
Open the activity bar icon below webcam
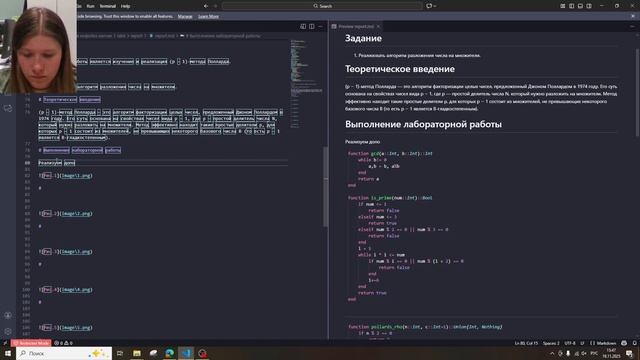[x=8, y=108]
